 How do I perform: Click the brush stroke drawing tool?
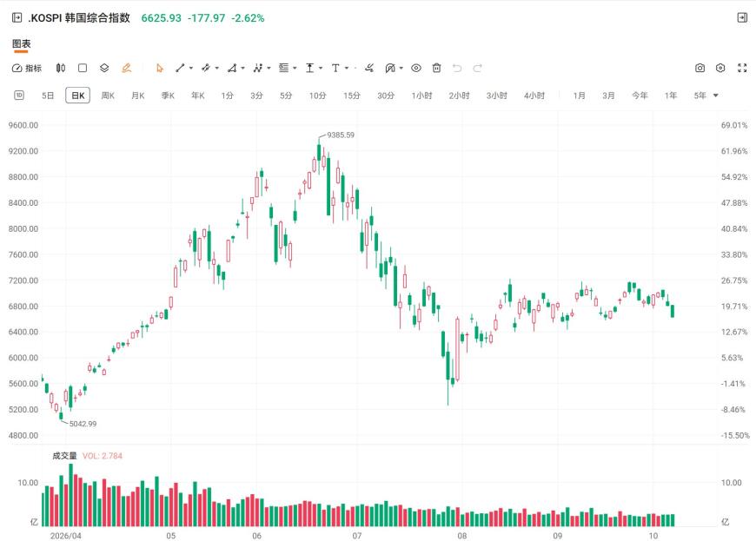(369, 68)
